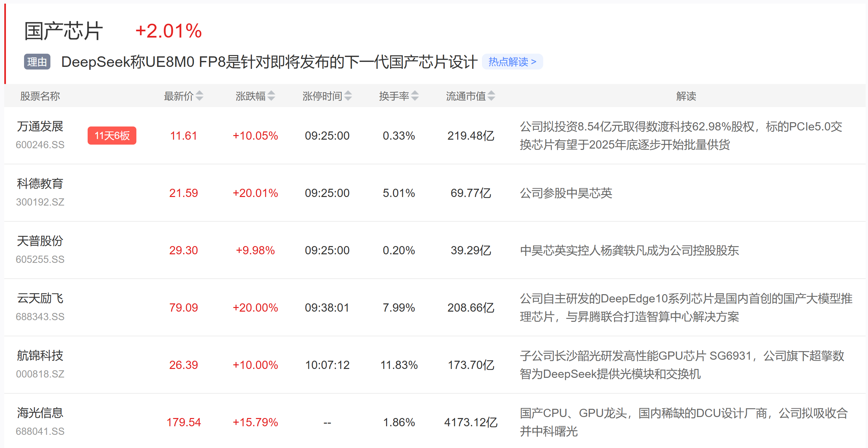
Task: Click price 29.30 for 天普股份
Action: [183, 250]
